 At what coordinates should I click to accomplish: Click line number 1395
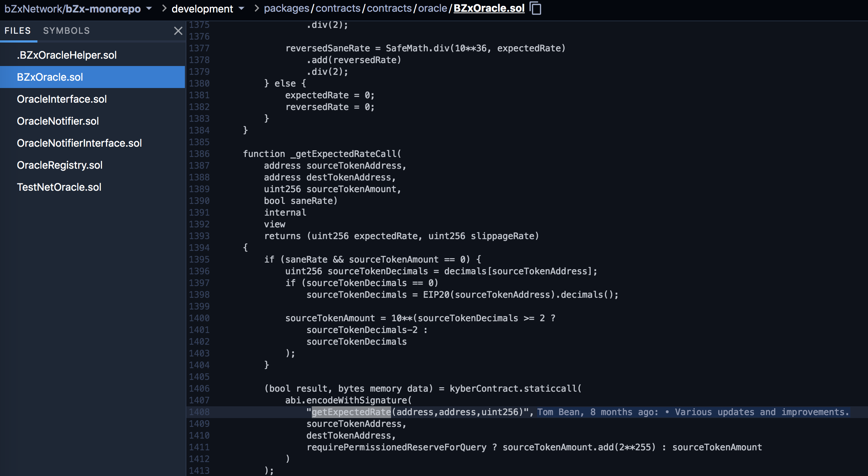pyautogui.click(x=199, y=260)
